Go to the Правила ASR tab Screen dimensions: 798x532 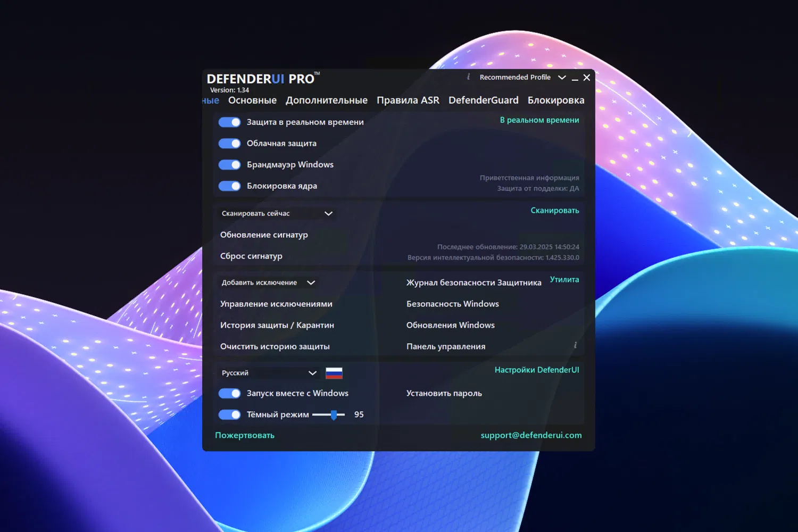408,101
